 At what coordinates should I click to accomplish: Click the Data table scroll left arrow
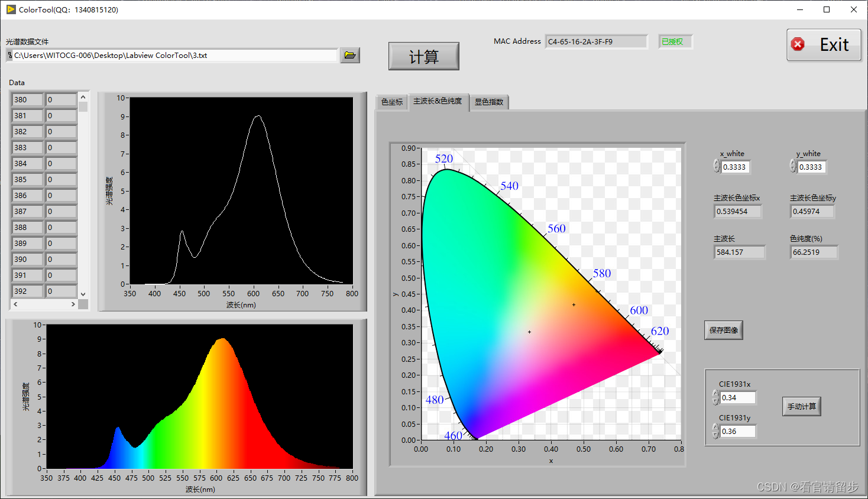(x=15, y=304)
